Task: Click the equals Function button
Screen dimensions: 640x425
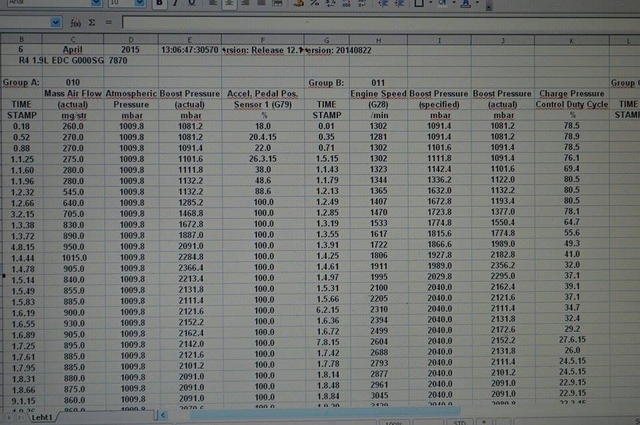Action: pyautogui.click(x=109, y=22)
